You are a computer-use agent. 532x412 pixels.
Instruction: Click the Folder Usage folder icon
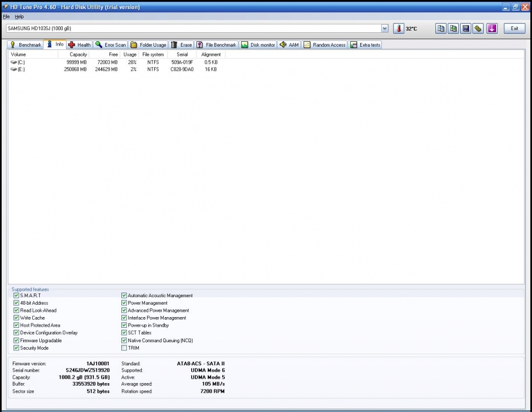coord(134,45)
